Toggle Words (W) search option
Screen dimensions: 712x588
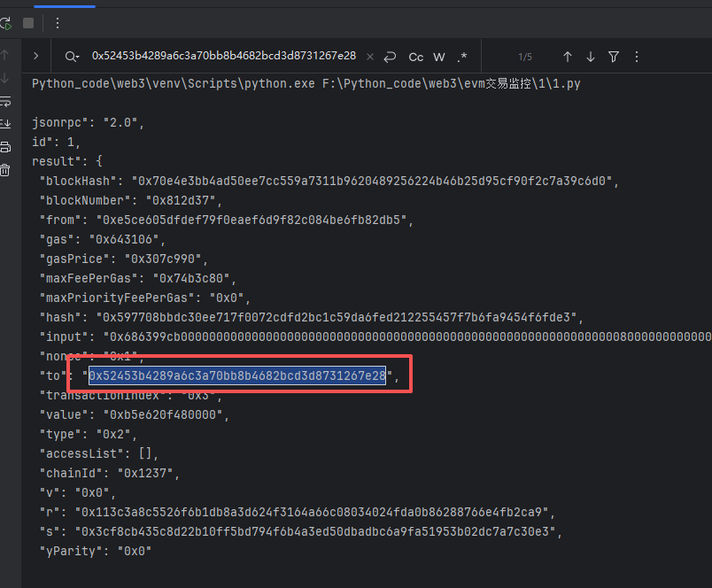(x=439, y=58)
